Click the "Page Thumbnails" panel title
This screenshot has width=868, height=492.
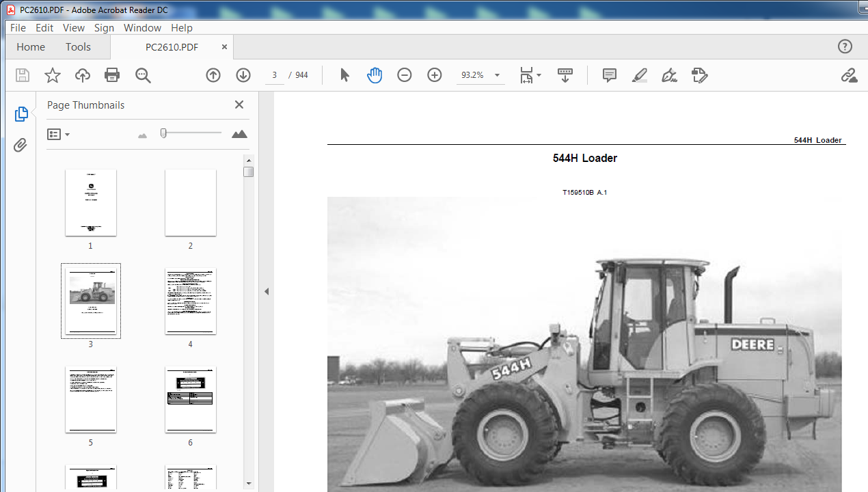tap(86, 105)
